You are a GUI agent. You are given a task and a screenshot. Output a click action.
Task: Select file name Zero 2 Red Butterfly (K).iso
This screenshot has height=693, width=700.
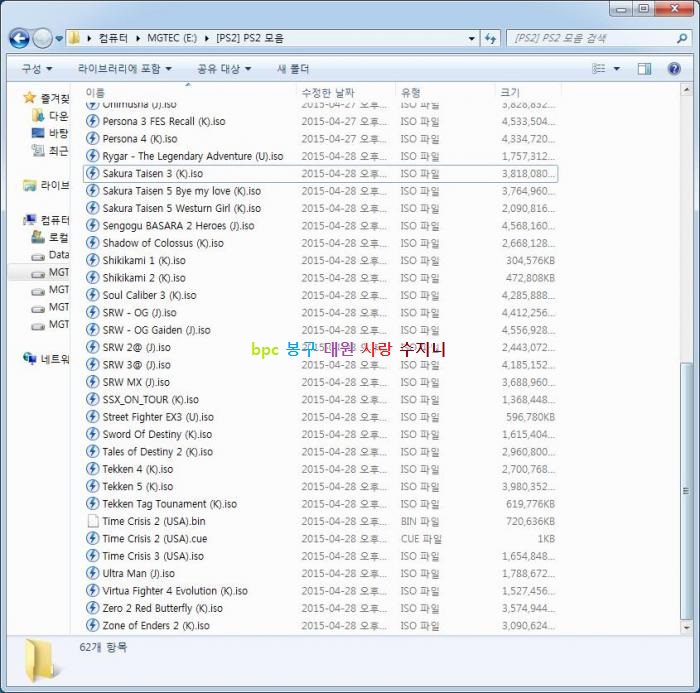coord(162,609)
